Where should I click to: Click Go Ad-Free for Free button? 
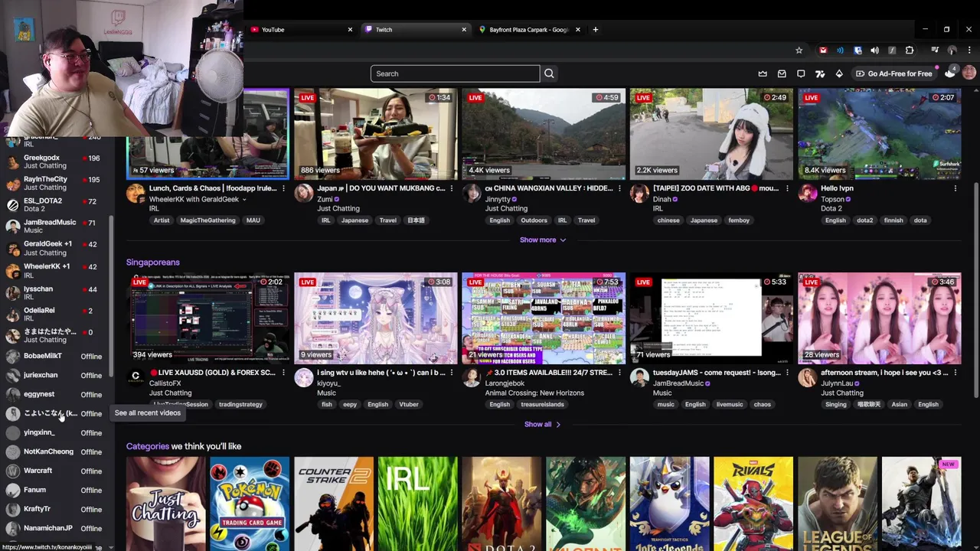(x=894, y=73)
